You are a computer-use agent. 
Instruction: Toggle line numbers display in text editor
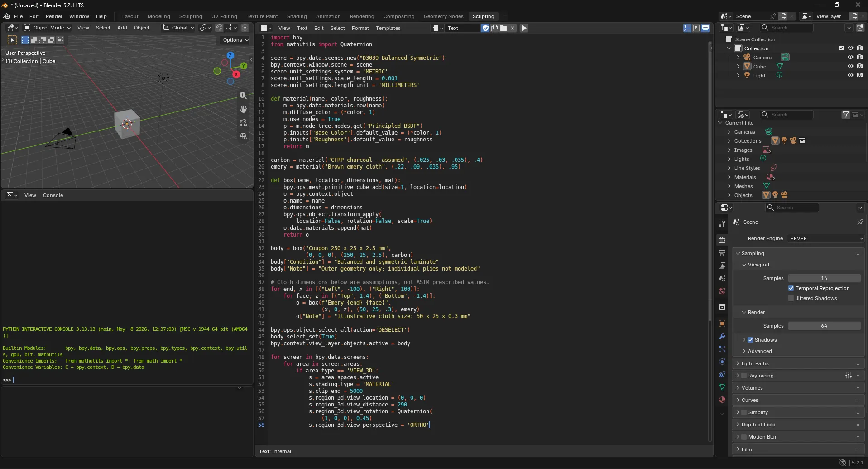coord(687,28)
